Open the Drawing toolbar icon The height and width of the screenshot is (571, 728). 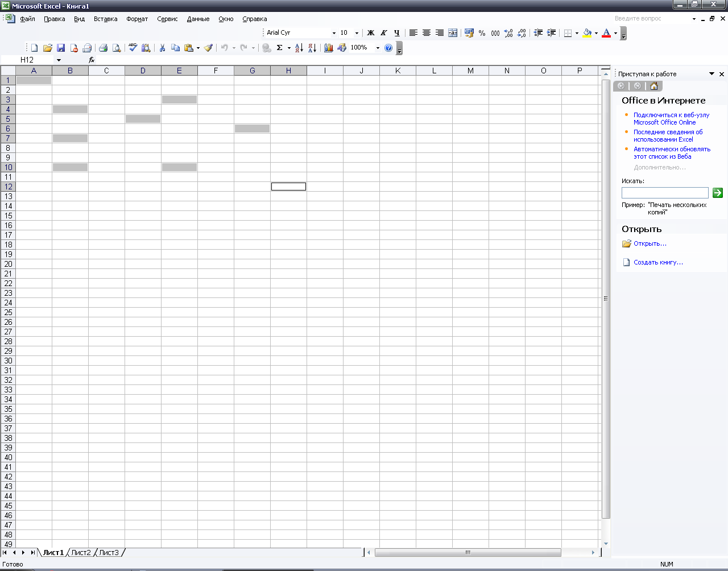[342, 48]
